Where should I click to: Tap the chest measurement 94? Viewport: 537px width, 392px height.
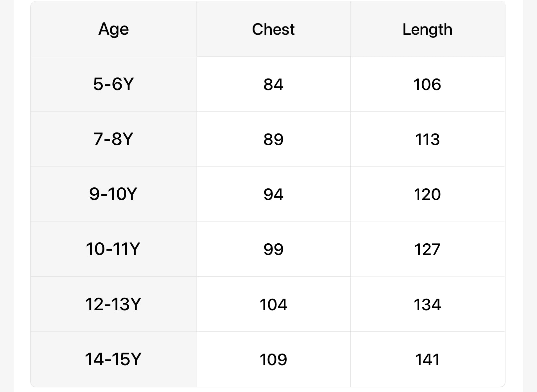(x=273, y=194)
